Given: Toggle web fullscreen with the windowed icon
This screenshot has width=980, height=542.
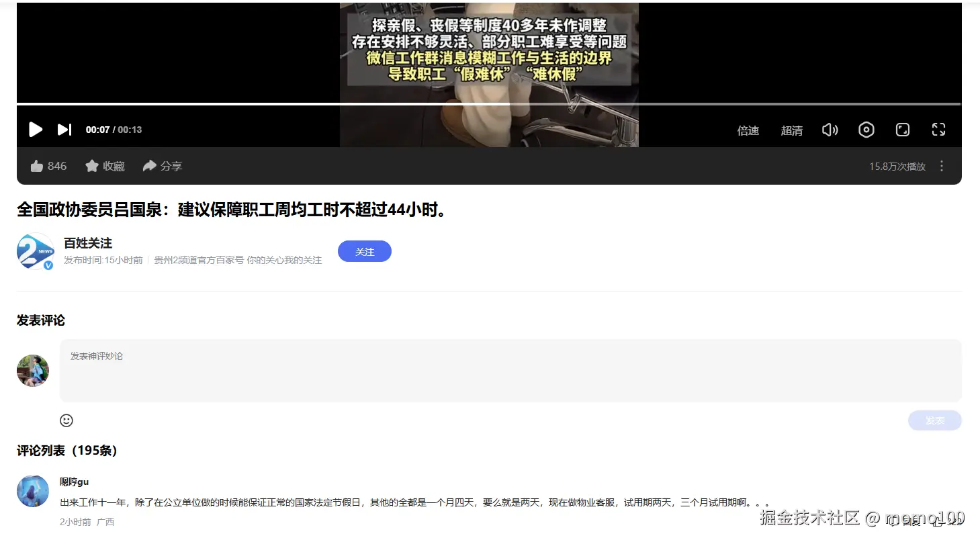Looking at the screenshot, I should pos(902,129).
